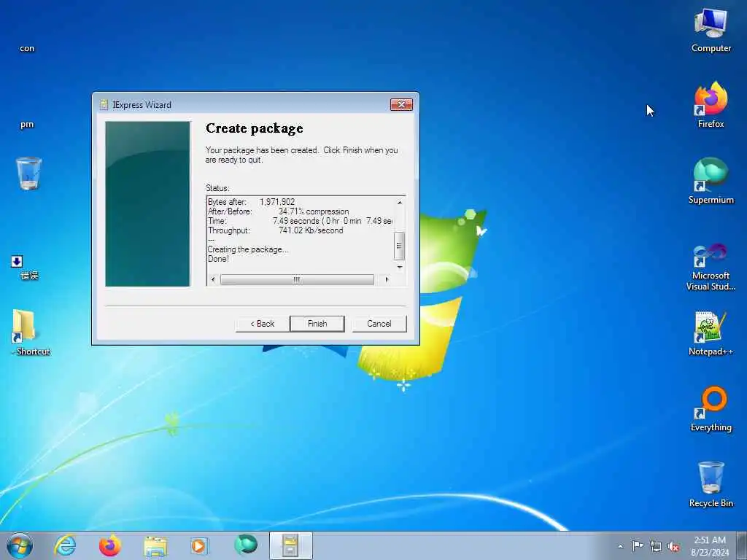Launch Supermium from the taskbar

tap(245, 545)
